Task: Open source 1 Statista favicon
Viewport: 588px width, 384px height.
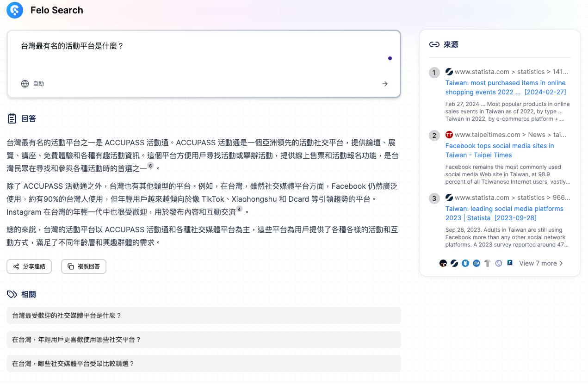Action: click(x=449, y=72)
